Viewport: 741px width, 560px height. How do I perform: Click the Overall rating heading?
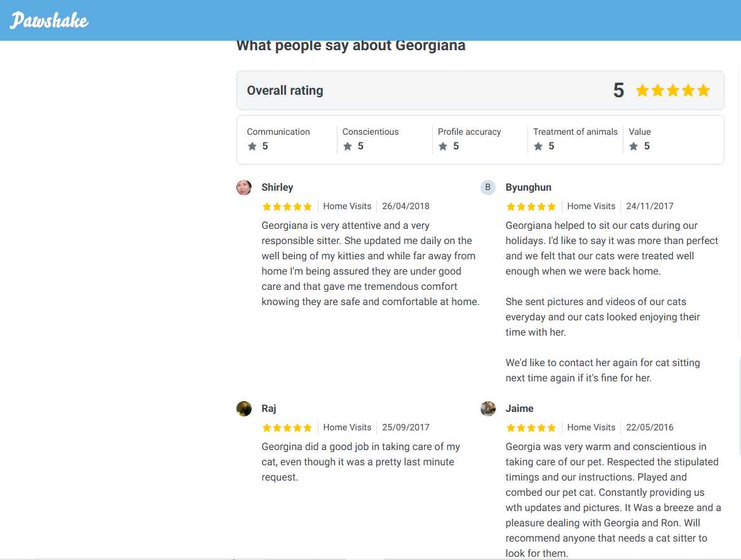[285, 91]
